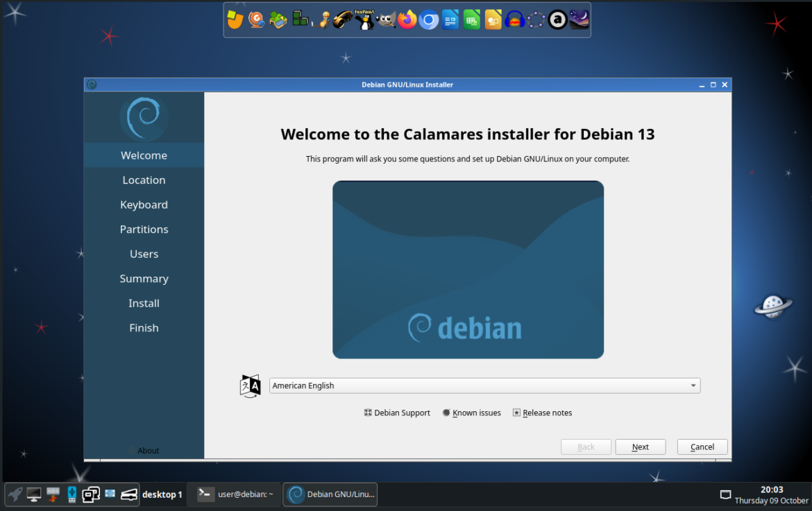Click the Debian swirl logo in the sidebar

(x=144, y=117)
